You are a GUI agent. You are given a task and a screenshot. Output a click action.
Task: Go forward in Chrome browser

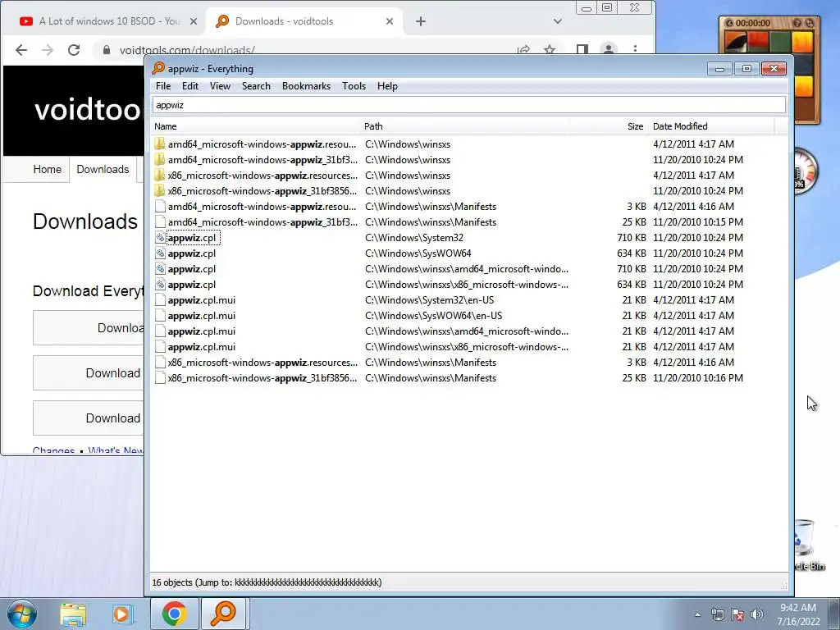47,50
